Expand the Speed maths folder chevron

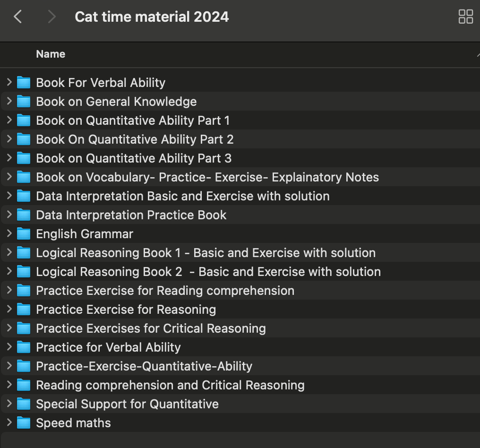(9, 422)
